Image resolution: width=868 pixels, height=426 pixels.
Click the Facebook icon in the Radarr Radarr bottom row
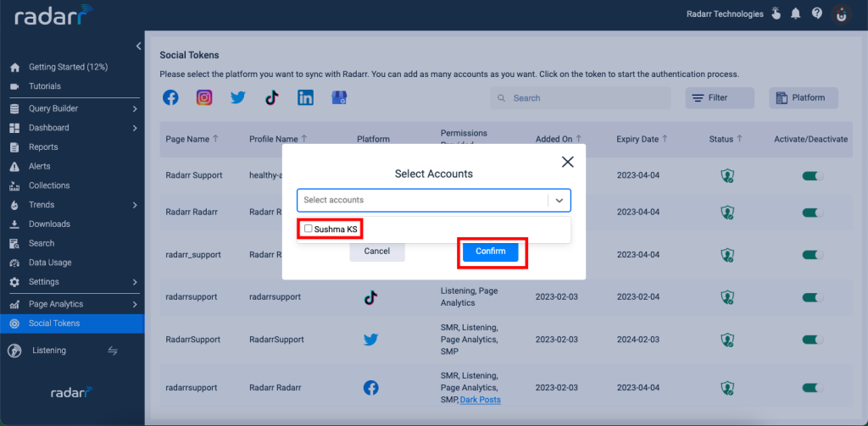(371, 388)
